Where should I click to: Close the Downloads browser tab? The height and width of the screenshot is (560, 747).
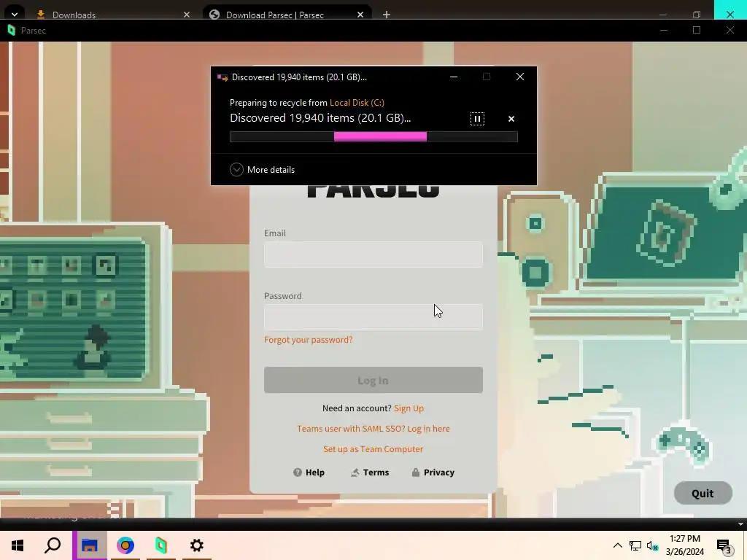pos(187,15)
